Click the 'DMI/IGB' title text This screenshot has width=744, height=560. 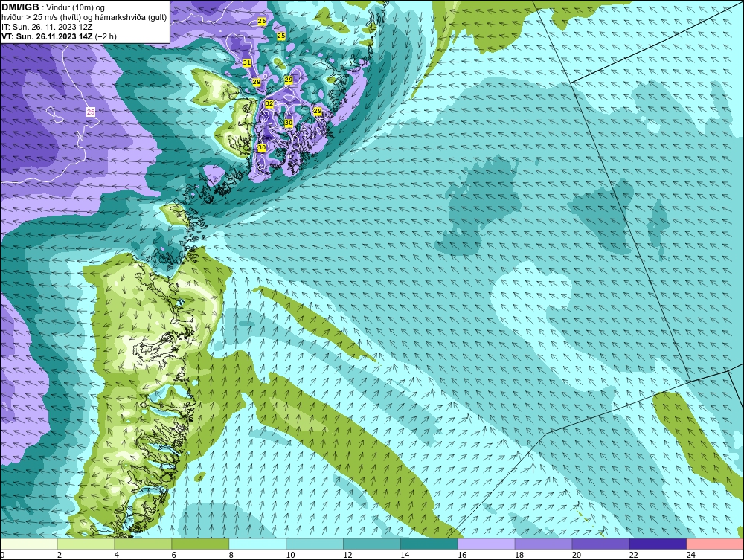click(20, 7)
